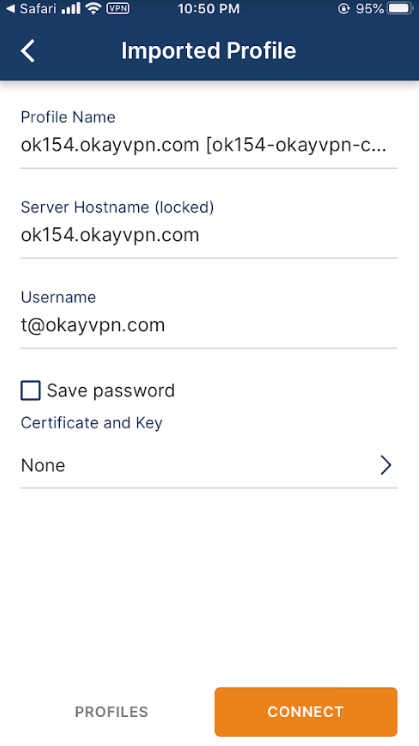Screen dimensions: 419x746
Task: Select the None certificate row
Action: 209,465
